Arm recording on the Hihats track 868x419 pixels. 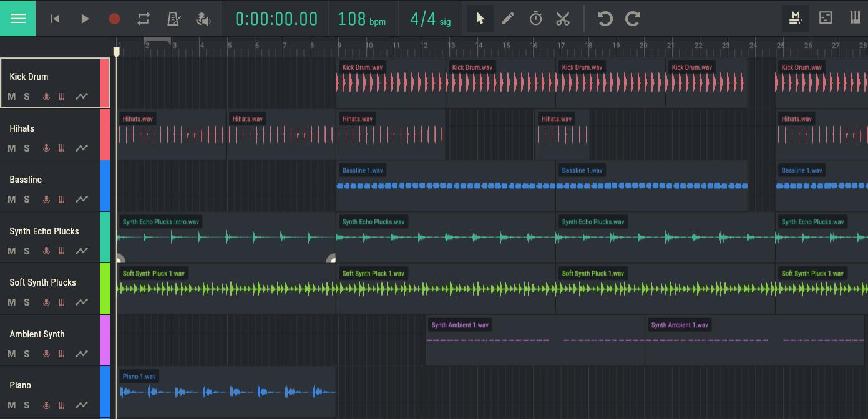coord(46,148)
